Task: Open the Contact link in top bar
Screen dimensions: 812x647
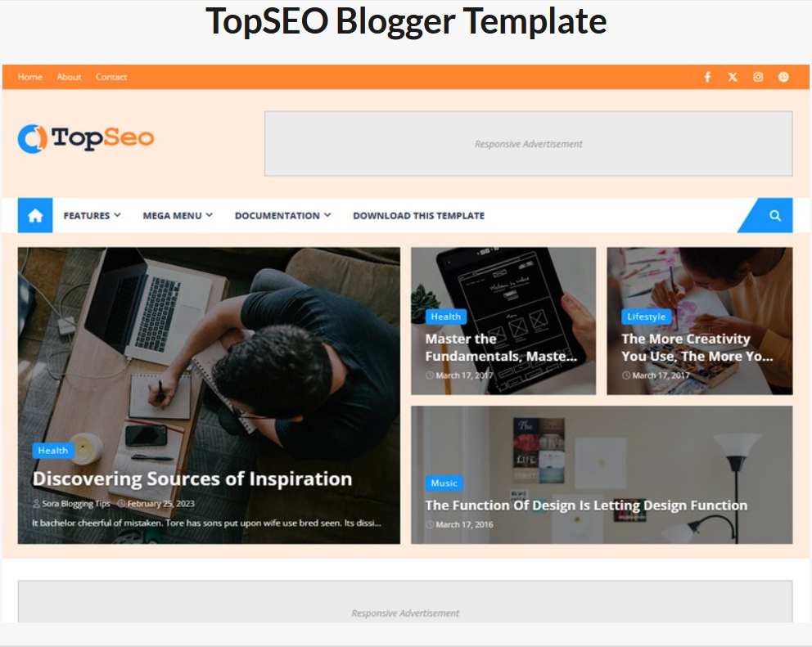Action: point(111,77)
